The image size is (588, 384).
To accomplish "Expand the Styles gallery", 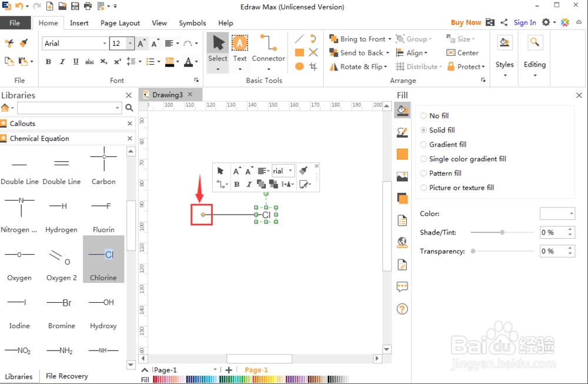I will click(505, 75).
